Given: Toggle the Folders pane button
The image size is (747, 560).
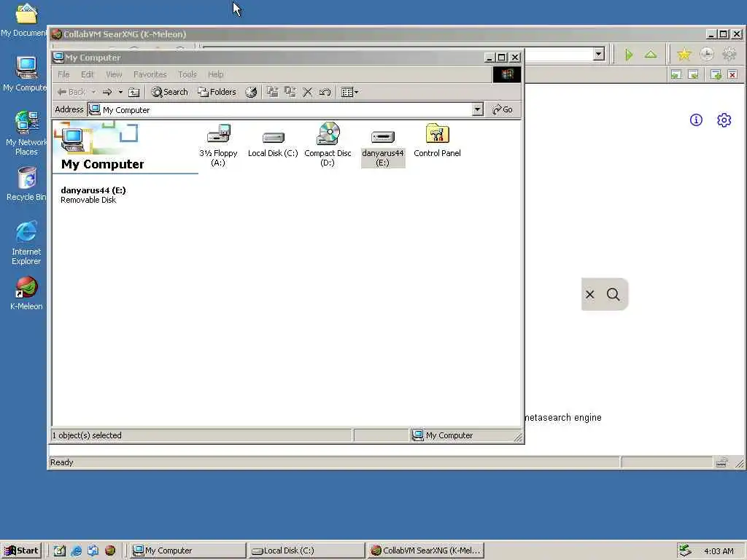Looking at the screenshot, I should click(217, 92).
